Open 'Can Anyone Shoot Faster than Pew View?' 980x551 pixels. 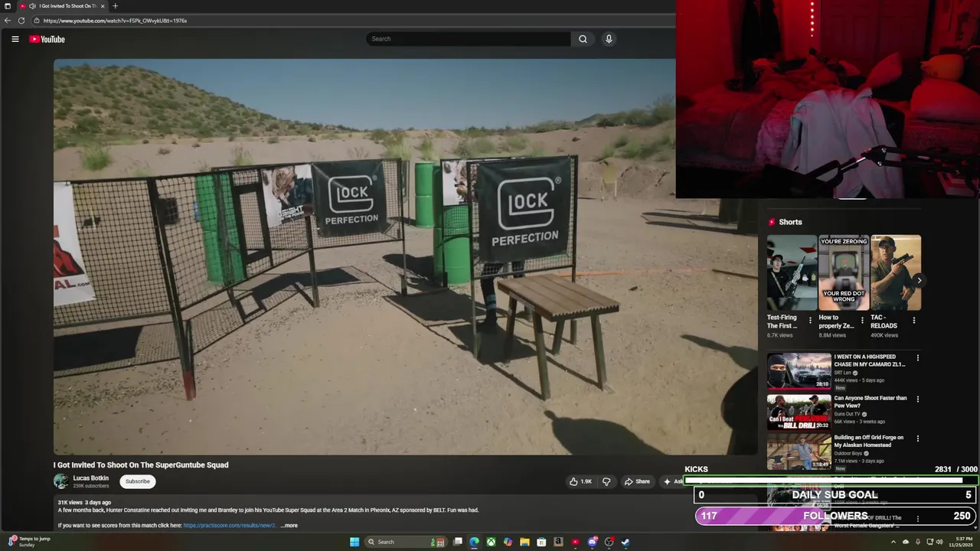[x=871, y=402]
